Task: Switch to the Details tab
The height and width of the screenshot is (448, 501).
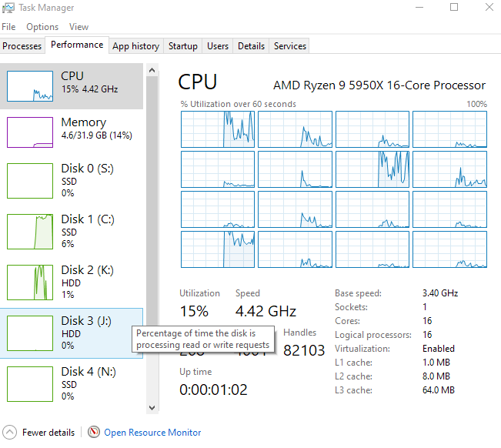Action: (251, 46)
